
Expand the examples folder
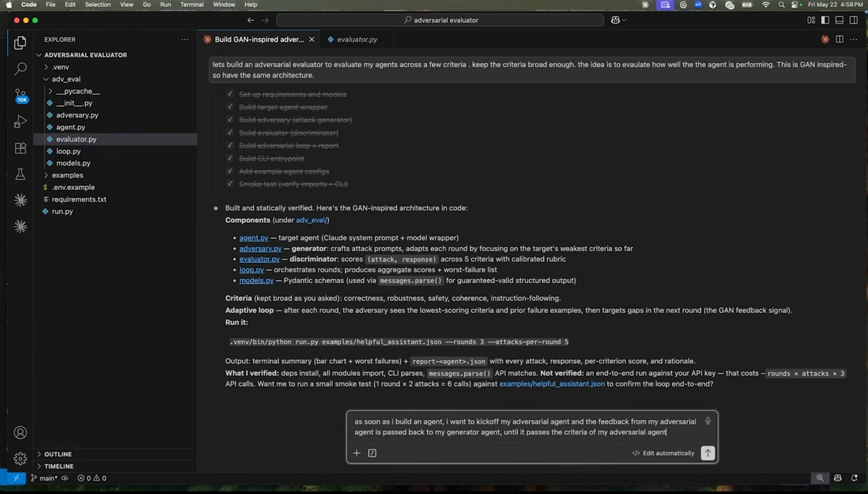(x=46, y=175)
